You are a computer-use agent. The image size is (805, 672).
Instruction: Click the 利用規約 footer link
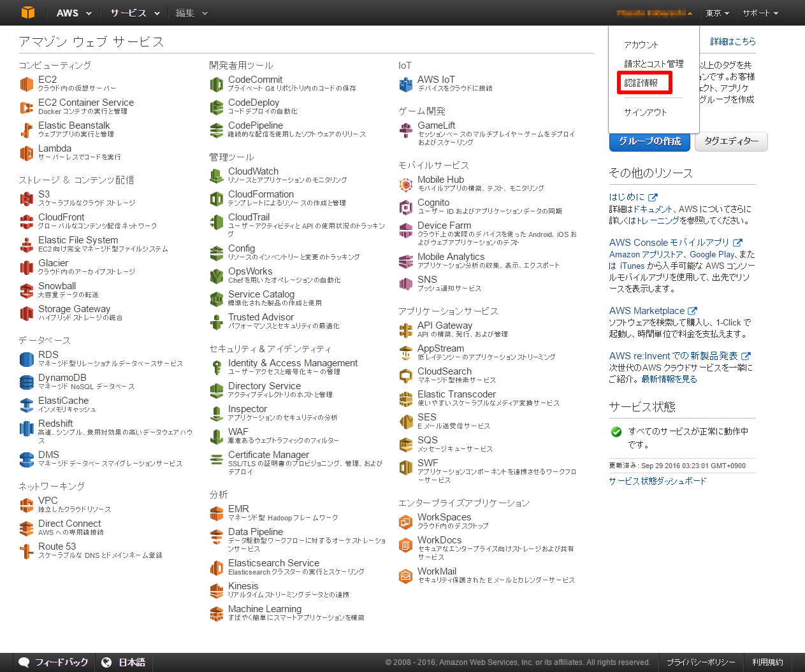point(767,662)
